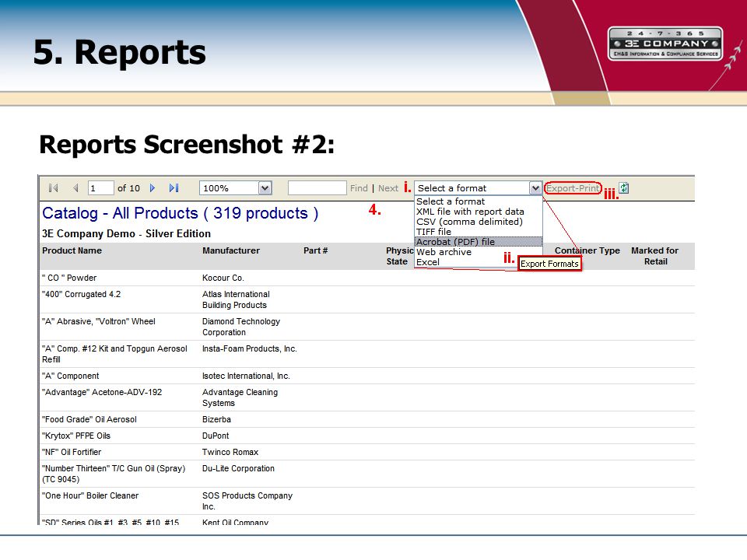This screenshot has height=560, width=747.
Task: Click the refresh report icon
Action: point(623,188)
